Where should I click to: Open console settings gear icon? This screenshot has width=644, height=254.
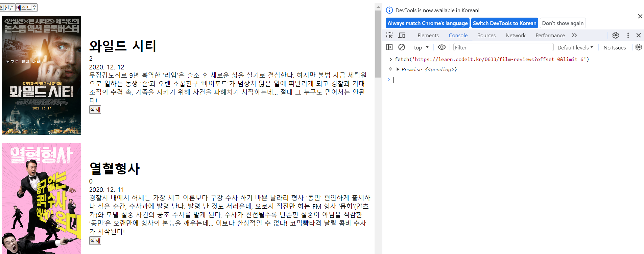638,47
